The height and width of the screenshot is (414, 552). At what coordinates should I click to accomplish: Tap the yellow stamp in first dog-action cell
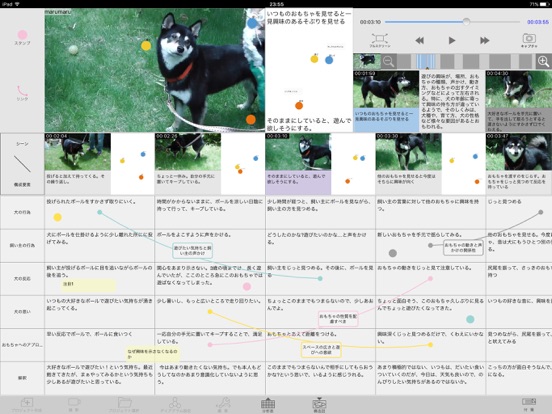click(57, 217)
